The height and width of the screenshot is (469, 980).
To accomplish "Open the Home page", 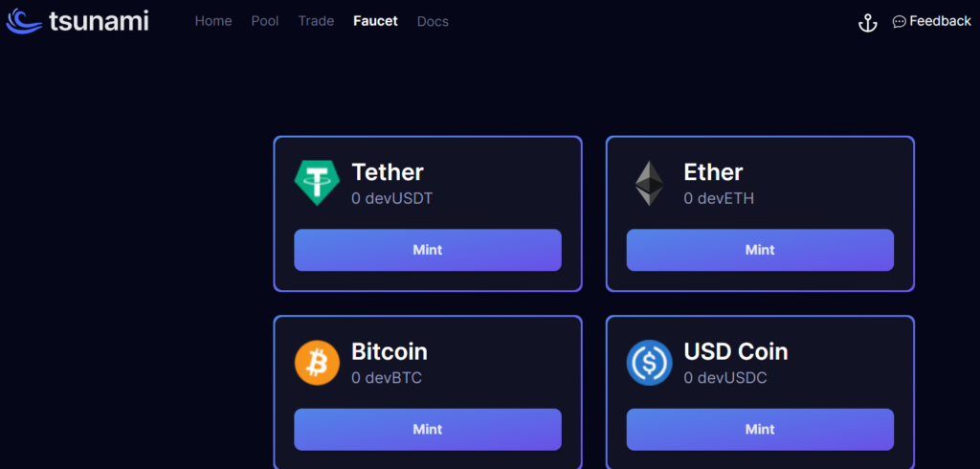I will click(213, 21).
